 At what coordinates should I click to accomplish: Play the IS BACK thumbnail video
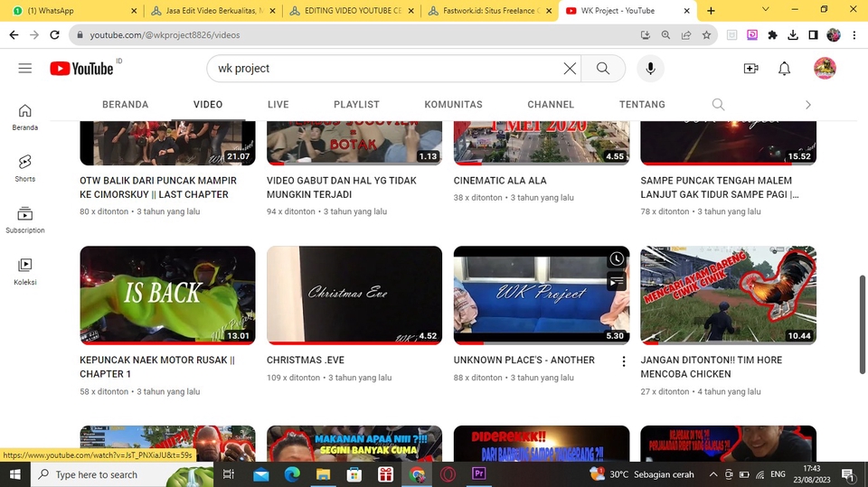168,295
